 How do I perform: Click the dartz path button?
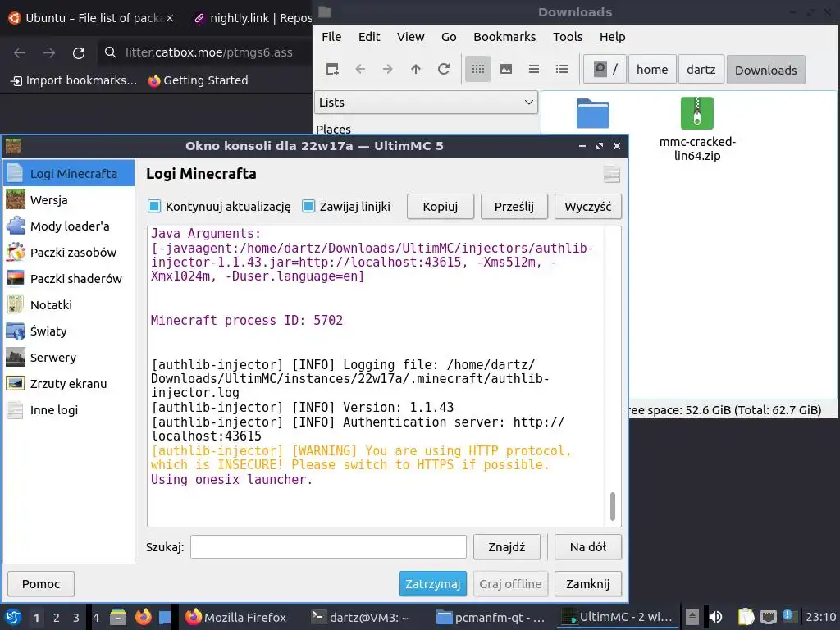(x=701, y=70)
